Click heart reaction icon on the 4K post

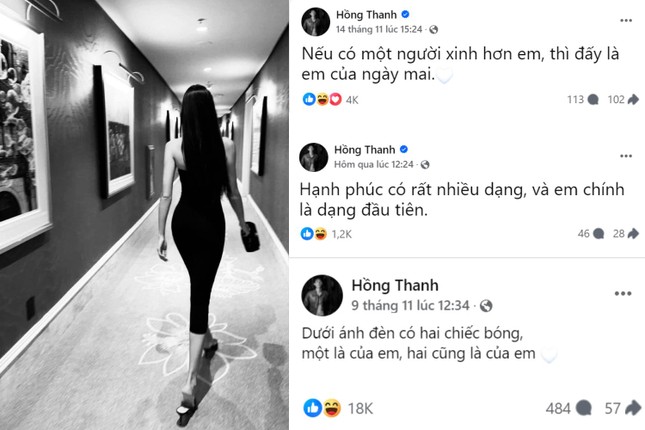pyautogui.click(x=336, y=99)
